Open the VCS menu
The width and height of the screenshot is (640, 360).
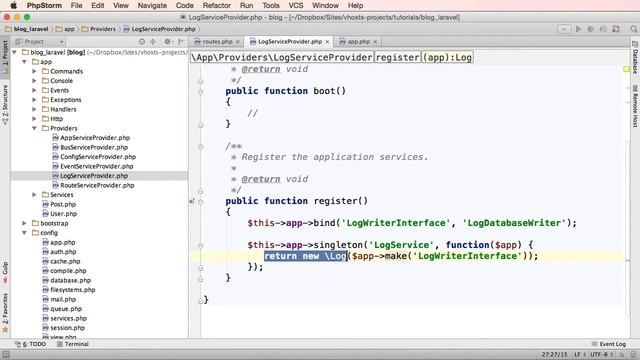click(296, 5)
